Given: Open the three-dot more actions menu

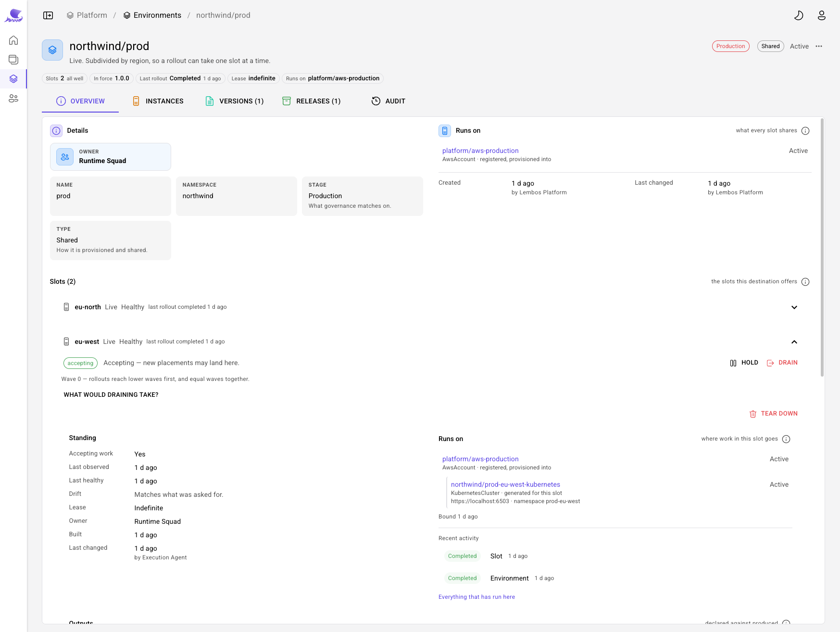Looking at the screenshot, I should coord(819,46).
